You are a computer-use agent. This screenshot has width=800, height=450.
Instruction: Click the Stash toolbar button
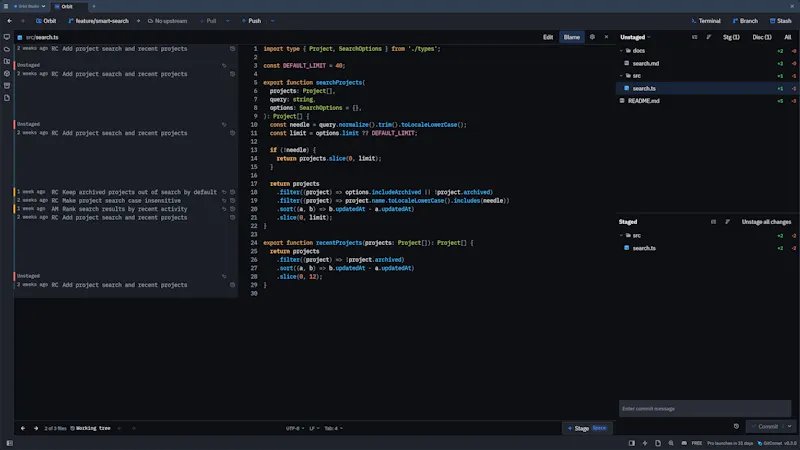[781, 21]
